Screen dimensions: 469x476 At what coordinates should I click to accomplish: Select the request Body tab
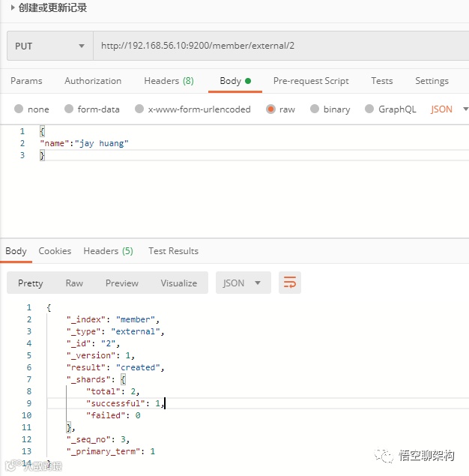pyautogui.click(x=235, y=81)
